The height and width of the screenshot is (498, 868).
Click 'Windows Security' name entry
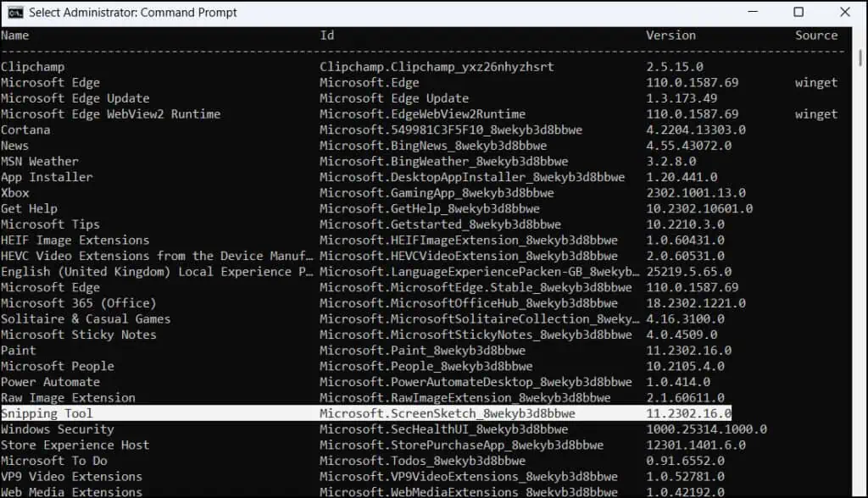(57, 429)
